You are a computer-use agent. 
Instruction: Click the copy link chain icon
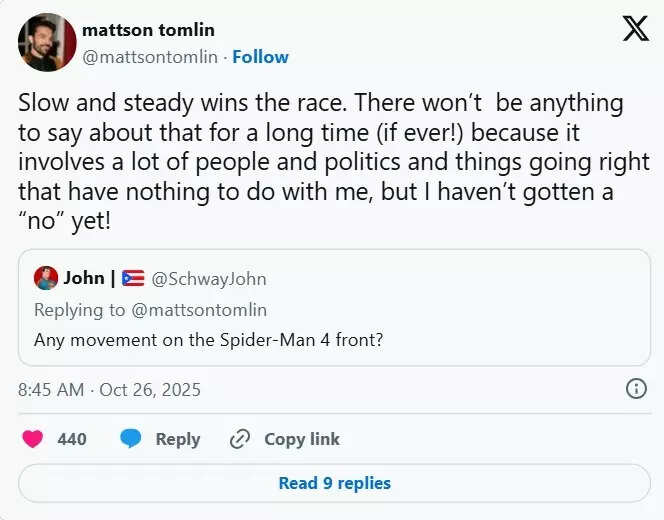point(239,439)
